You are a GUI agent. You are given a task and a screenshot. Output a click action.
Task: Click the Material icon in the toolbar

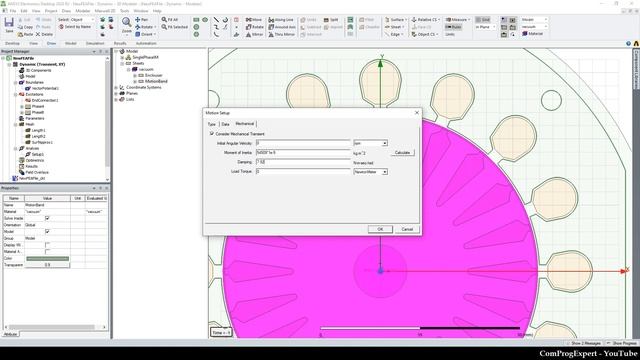(532, 34)
